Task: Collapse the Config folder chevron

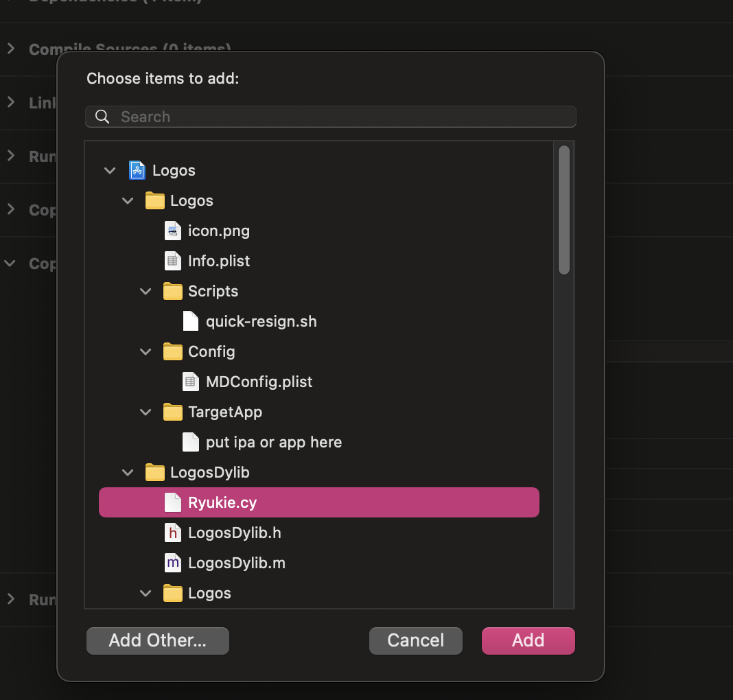Action: (x=146, y=351)
